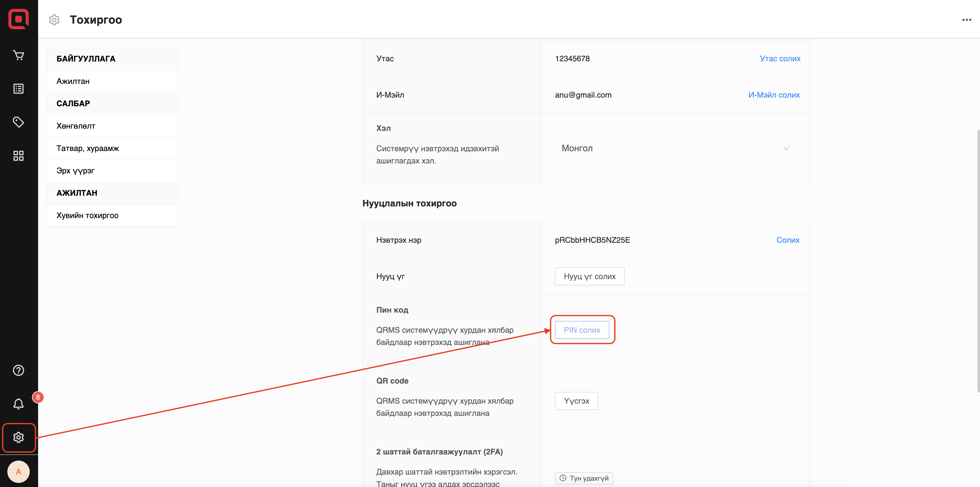Open the grid dashboard icon in sidebar

(18, 156)
